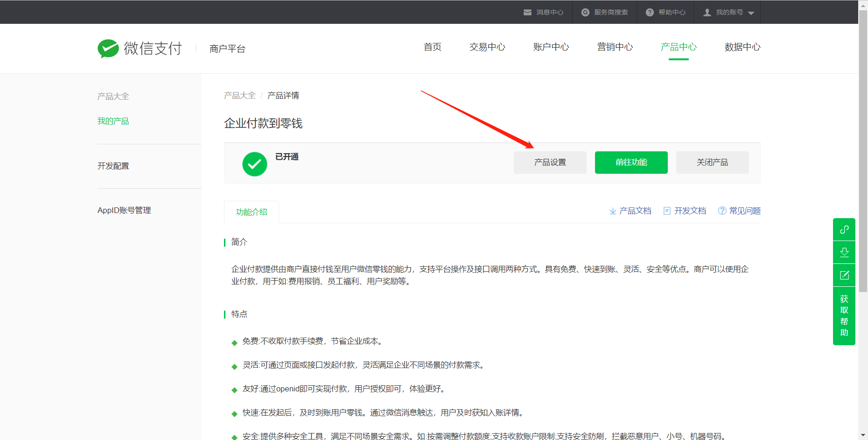Open the 产品文档 link
This screenshot has height=440, width=868.
(x=635, y=211)
